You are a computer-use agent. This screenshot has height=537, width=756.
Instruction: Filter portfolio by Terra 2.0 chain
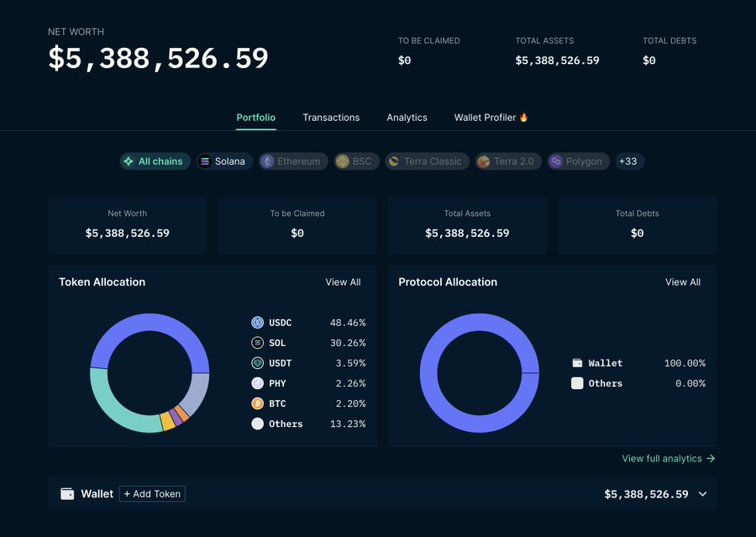[508, 161]
